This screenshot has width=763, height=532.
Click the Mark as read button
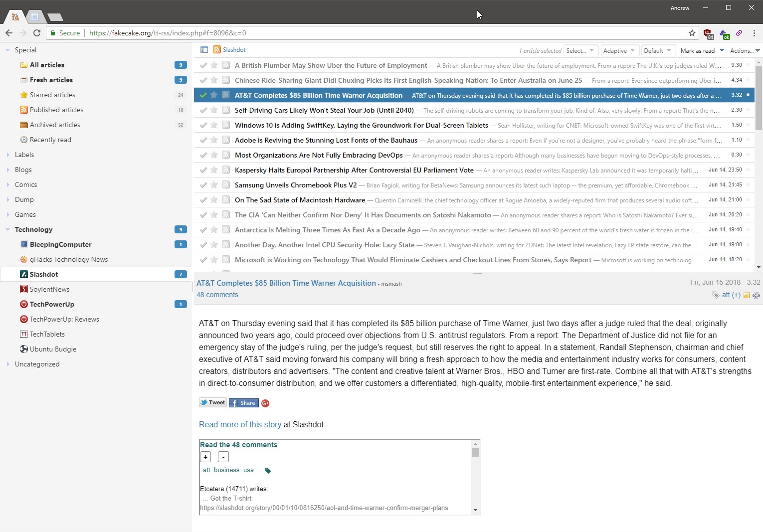click(x=697, y=50)
